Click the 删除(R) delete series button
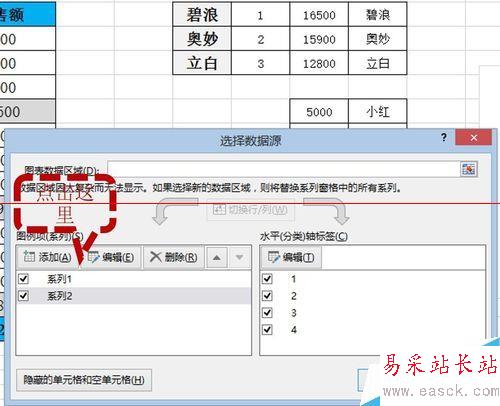500x406 pixels. click(174, 257)
